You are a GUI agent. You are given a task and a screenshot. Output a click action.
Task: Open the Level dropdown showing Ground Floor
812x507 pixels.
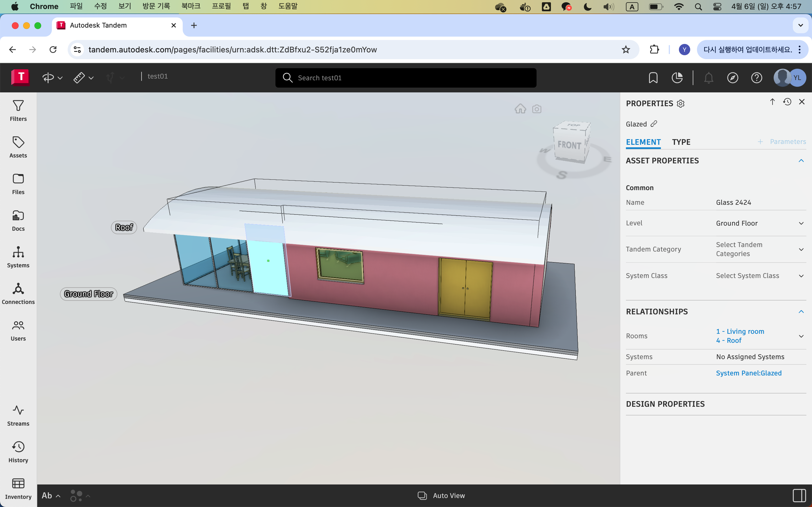tap(760, 223)
